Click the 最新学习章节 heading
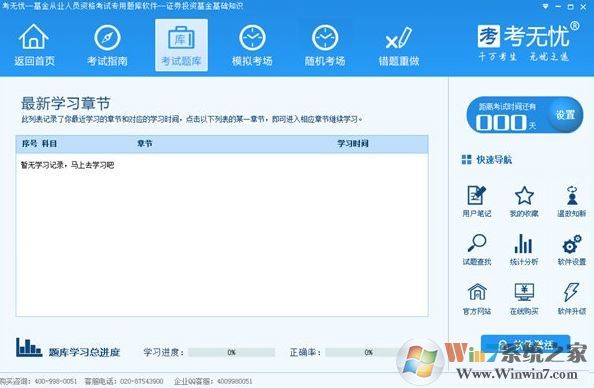Image resolution: width=594 pixels, height=388 pixels. coord(66,103)
